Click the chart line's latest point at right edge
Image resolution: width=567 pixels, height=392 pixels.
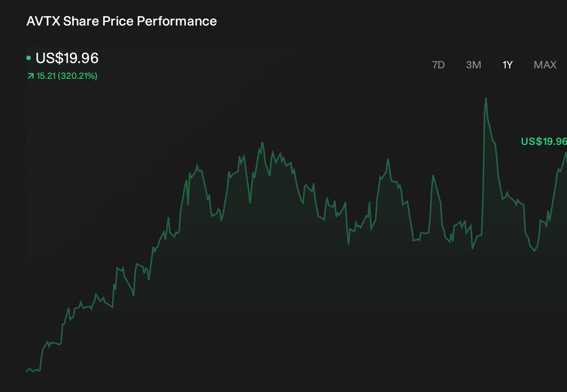[x=566, y=153]
